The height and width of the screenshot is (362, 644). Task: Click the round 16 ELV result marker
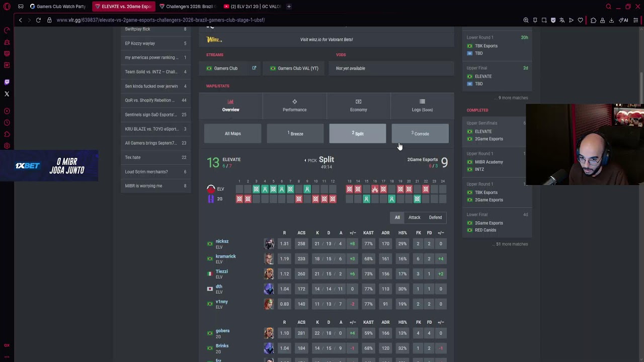pyautogui.click(x=375, y=189)
